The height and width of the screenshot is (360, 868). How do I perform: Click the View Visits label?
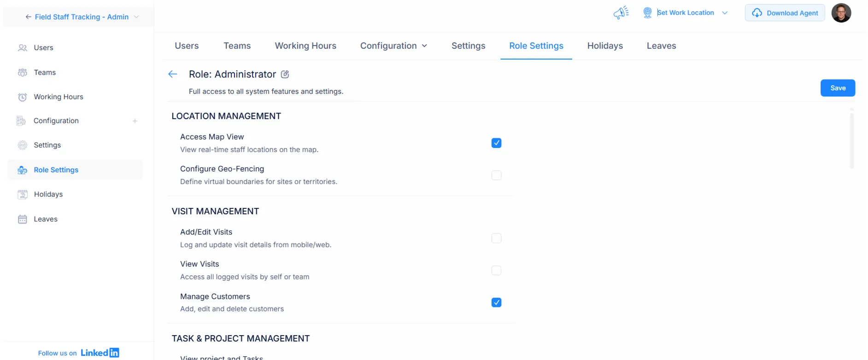199,264
